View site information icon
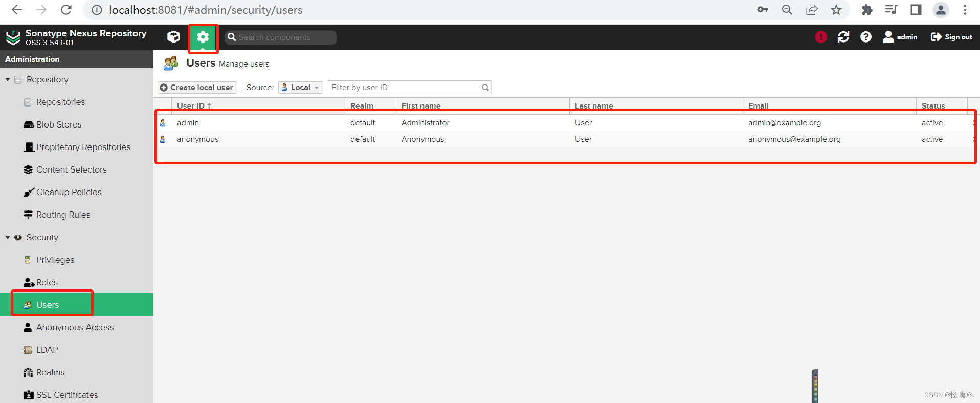Viewport: 980px width, 403px height. point(97,10)
